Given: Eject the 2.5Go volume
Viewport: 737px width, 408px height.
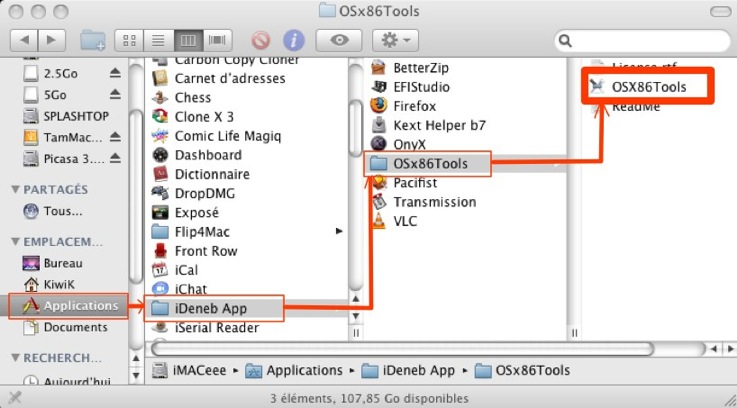Looking at the screenshot, I should (x=115, y=73).
